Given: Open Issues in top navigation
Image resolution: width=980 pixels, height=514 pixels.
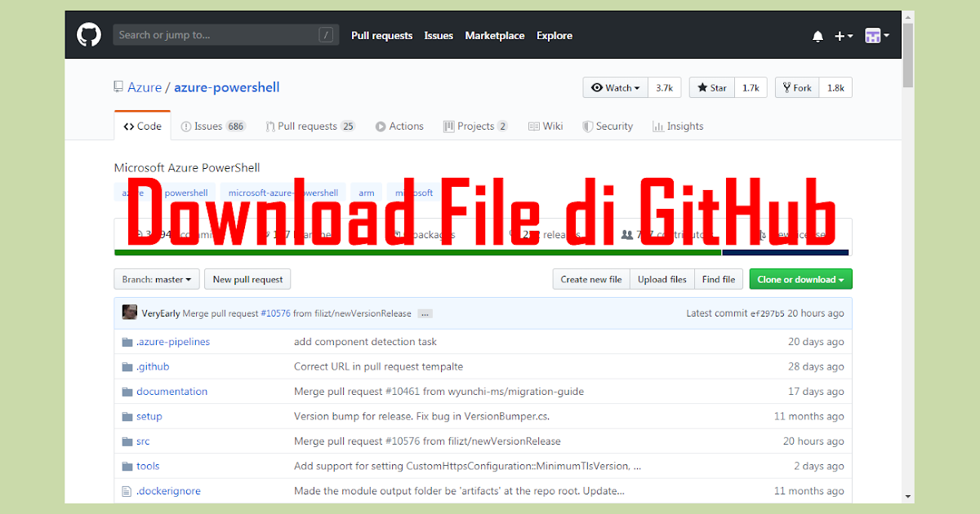Looking at the screenshot, I should pyautogui.click(x=439, y=36).
